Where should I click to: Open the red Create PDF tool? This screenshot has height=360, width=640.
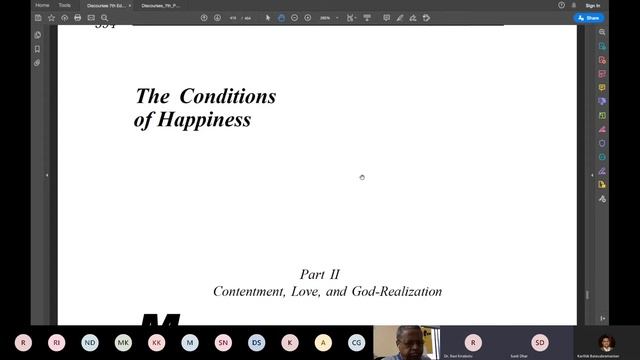point(602,60)
